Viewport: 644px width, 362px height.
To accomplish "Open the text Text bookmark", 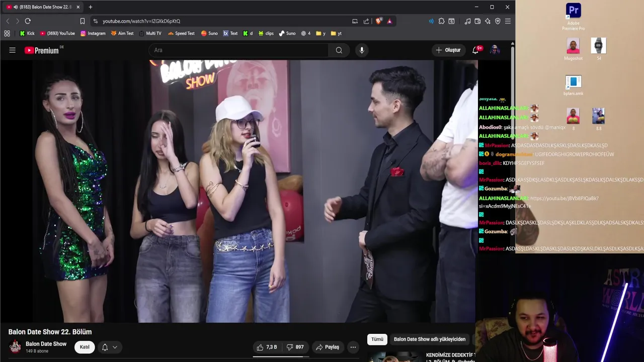I will (230, 33).
